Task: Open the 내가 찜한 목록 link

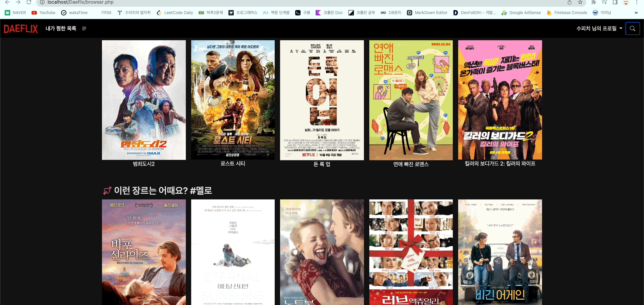Action: pos(61,28)
